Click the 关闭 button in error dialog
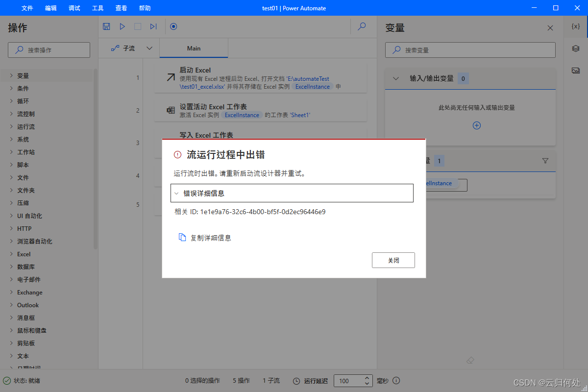The width and height of the screenshot is (588, 392). pyautogui.click(x=393, y=260)
